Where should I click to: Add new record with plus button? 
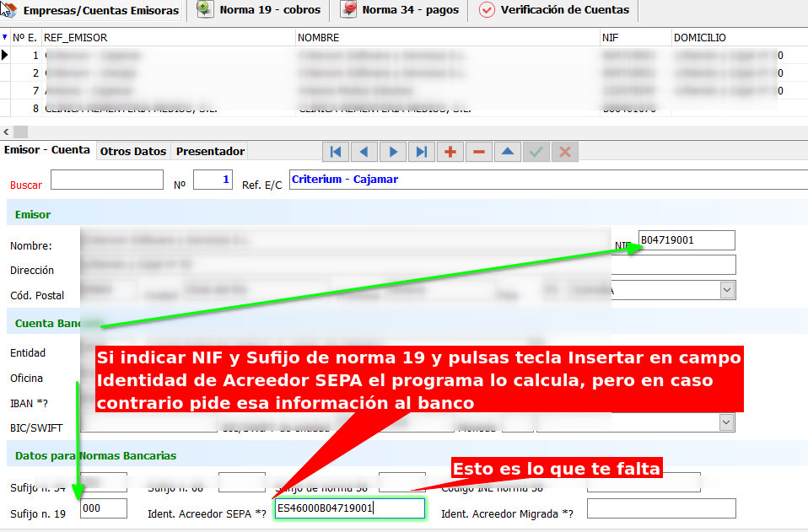[x=450, y=152]
